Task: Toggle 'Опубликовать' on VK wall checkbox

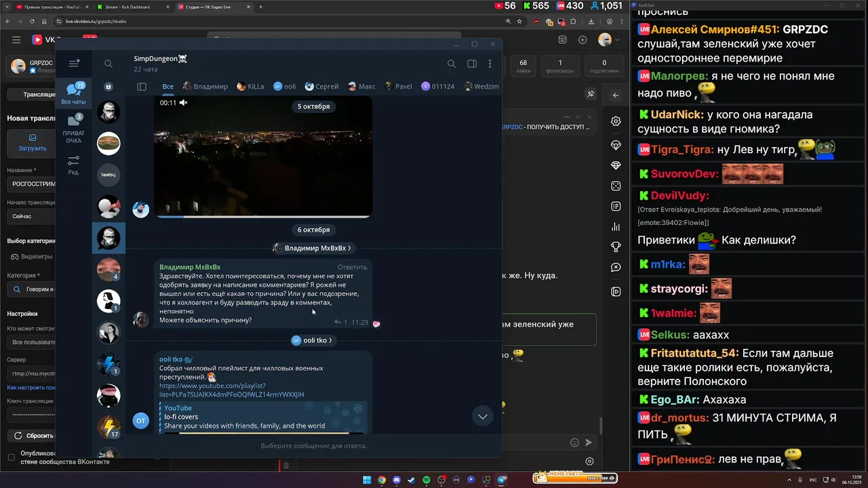Action: point(11,457)
